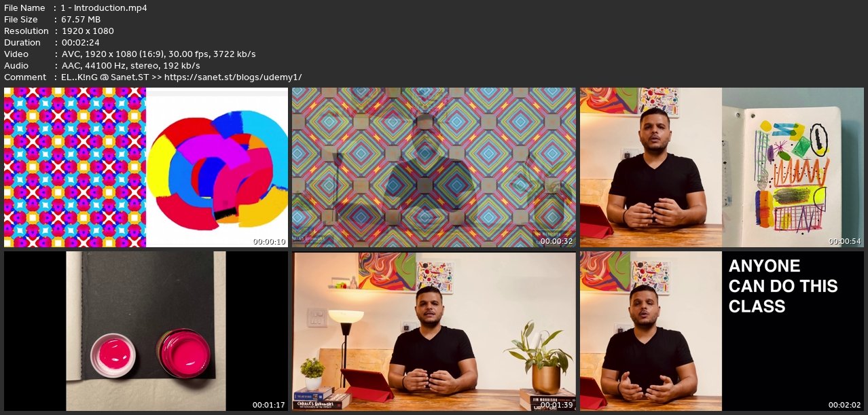Click the 00:02:02 timestamp label
Viewport: 868px width, 415px height.
846,405
